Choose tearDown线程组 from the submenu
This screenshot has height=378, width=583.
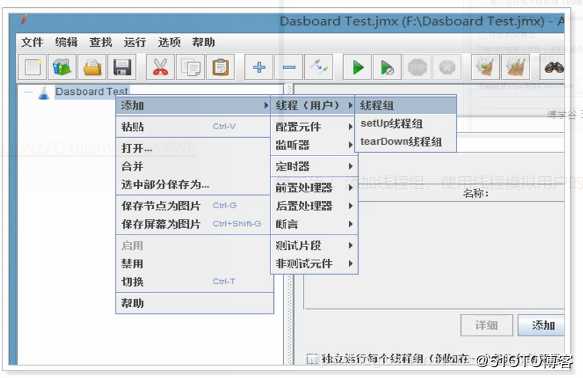pyautogui.click(x=406, y=142)
